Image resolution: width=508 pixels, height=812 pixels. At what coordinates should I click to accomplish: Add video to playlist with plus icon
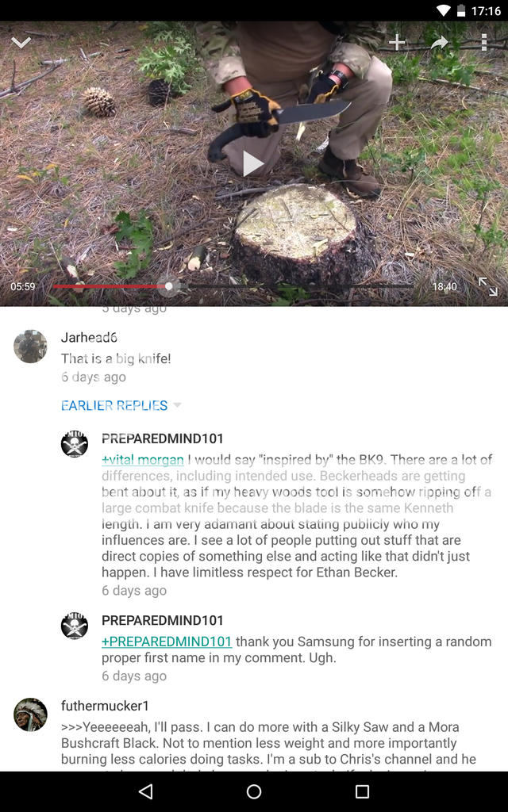pyautogui.click(x=397, y=43)
